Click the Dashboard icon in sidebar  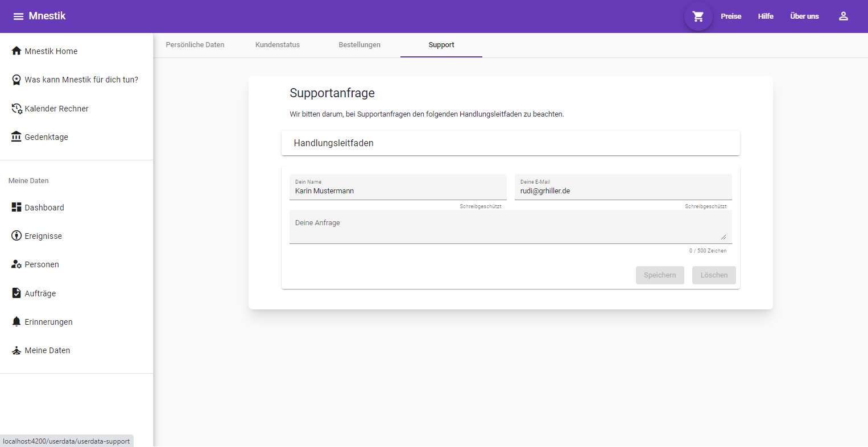pyautogui.click(x=16, y=208)
